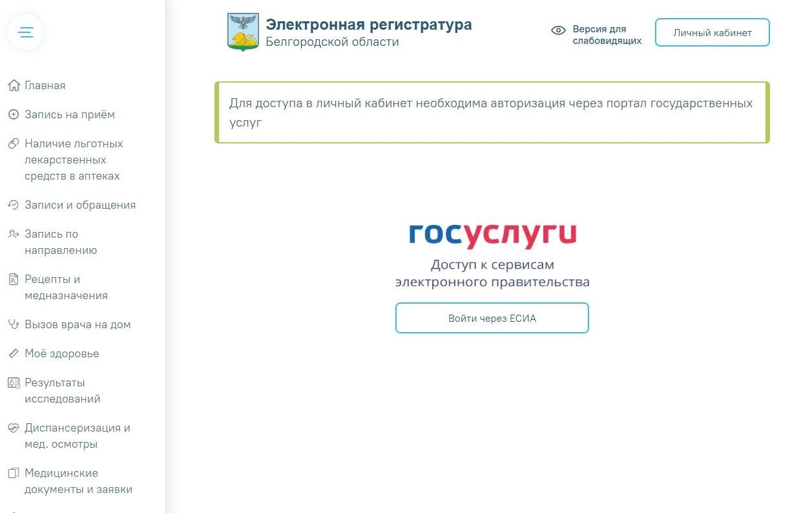Image resolution: width=812 pixels, height=513 pixels.
Task: Select the Главная home icon
Action: (14, 85)
